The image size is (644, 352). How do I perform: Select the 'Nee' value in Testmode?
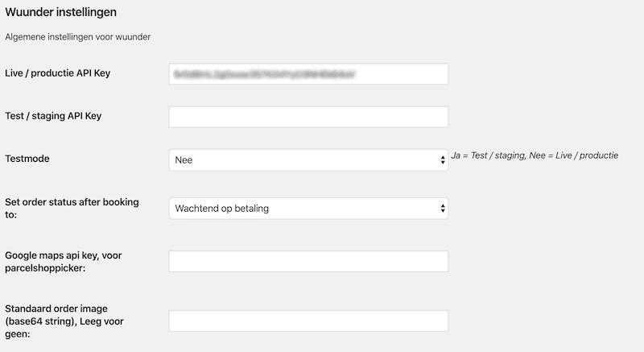(x=184, y=160)
